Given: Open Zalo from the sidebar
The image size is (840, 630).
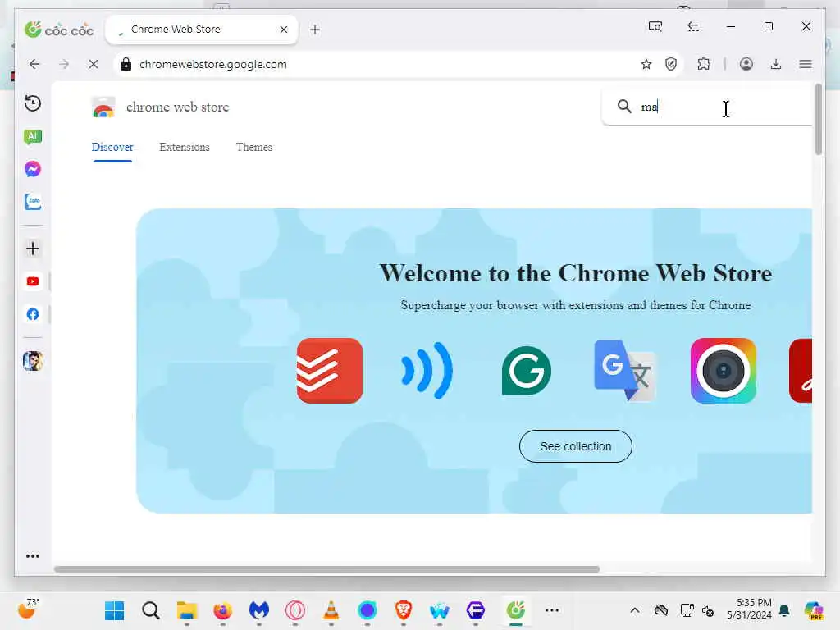Looking at the screenshot, I should (x=33, y=202).
